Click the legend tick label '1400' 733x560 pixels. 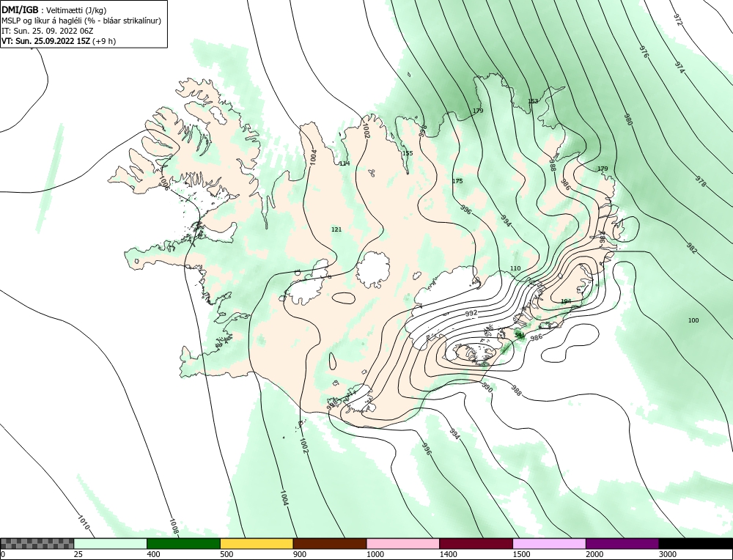(x=448, y=554)
